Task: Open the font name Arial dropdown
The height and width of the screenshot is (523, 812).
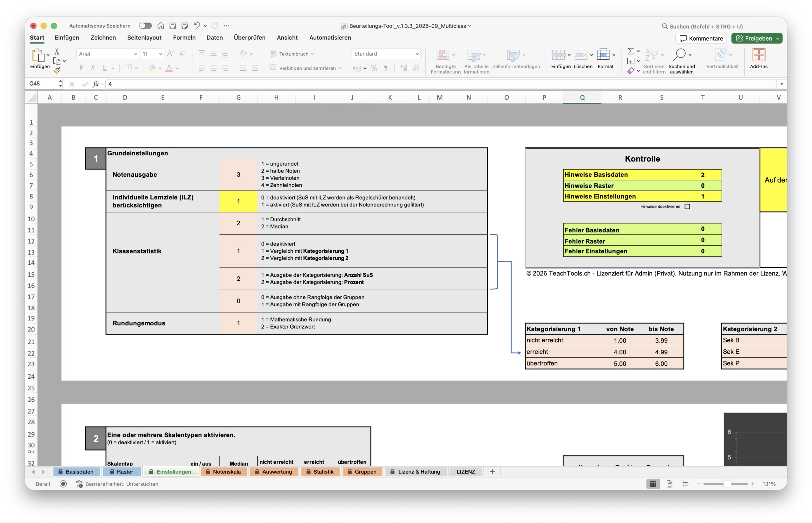Action: [x=135, y=54]
